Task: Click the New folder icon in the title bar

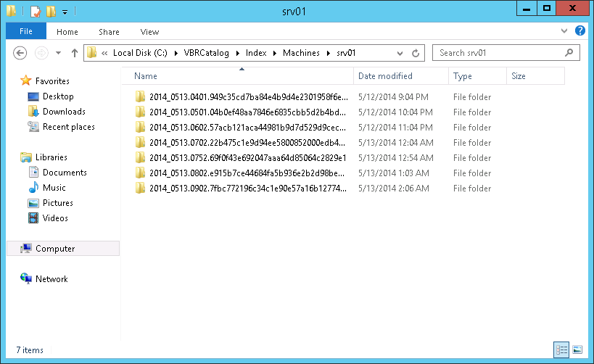Action: 51,12
